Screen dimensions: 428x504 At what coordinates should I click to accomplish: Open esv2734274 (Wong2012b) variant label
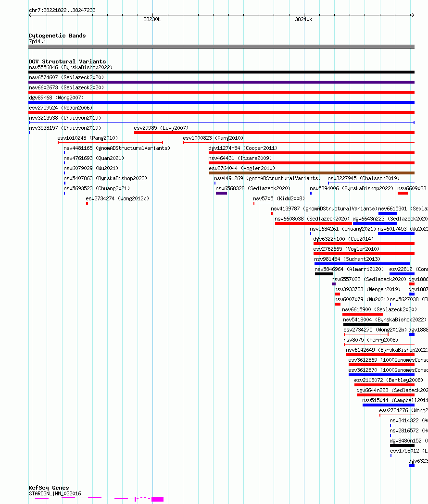click(x=117, y=198)
